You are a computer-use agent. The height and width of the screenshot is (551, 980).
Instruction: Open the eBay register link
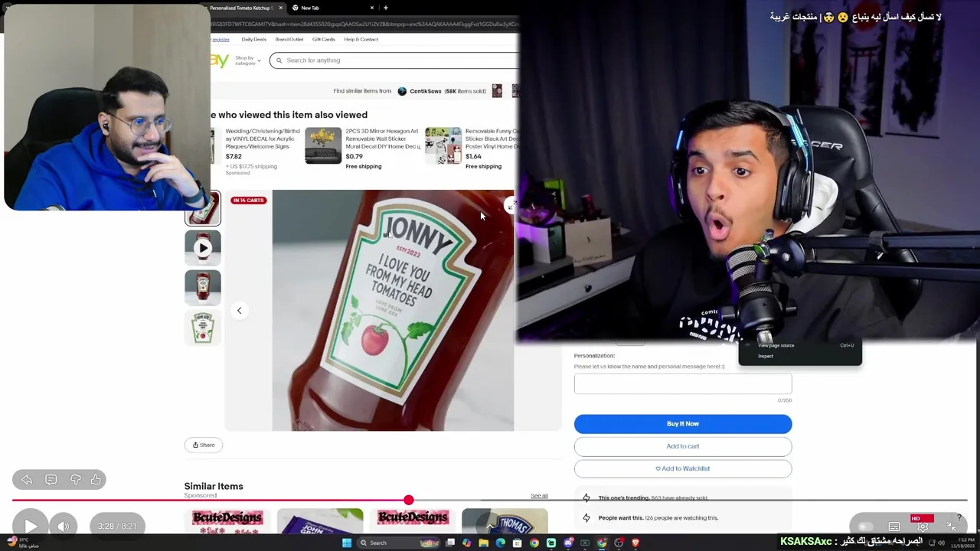pyautogui.click(x=220, y=39)
